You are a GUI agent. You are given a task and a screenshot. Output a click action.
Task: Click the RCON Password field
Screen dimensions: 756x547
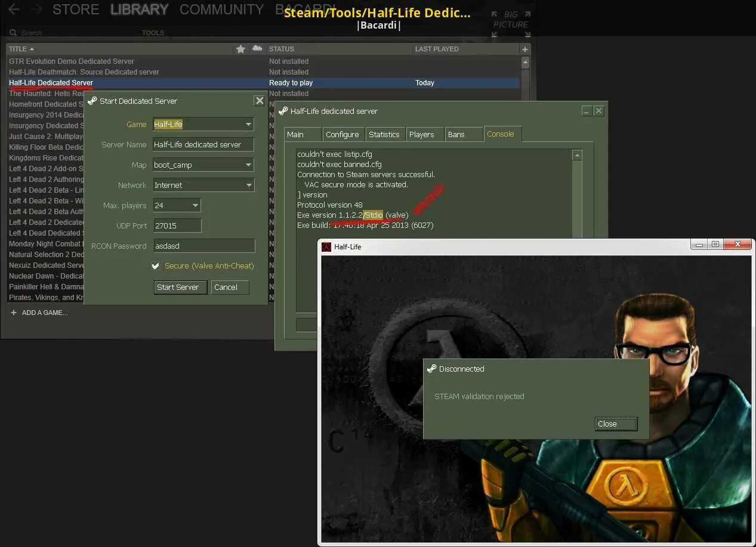coord(204,246)
